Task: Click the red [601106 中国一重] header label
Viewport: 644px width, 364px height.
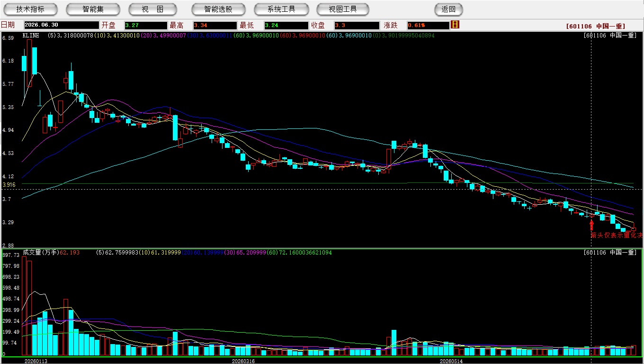Action: [x=596, y=26]
